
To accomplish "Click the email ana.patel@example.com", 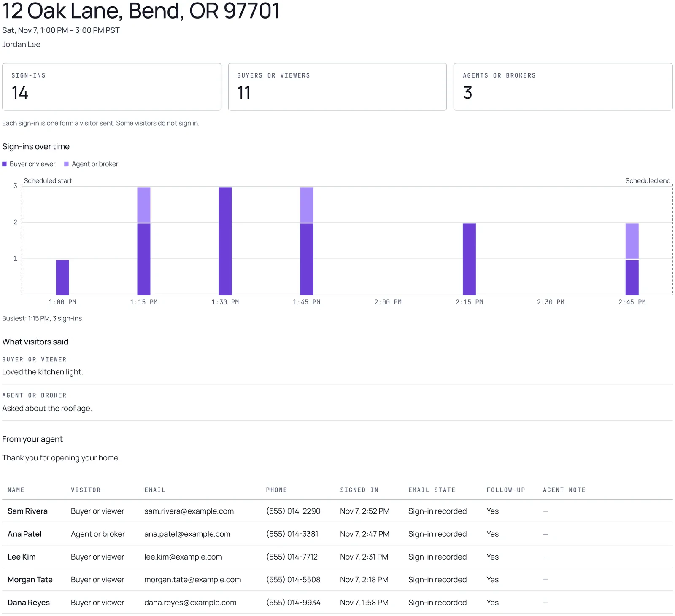I will point(187,534).
